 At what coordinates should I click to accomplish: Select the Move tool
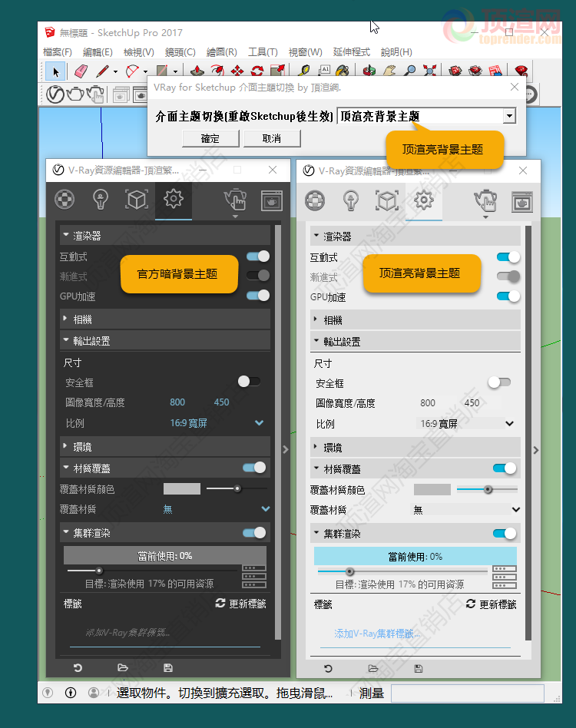coord(237,71)
